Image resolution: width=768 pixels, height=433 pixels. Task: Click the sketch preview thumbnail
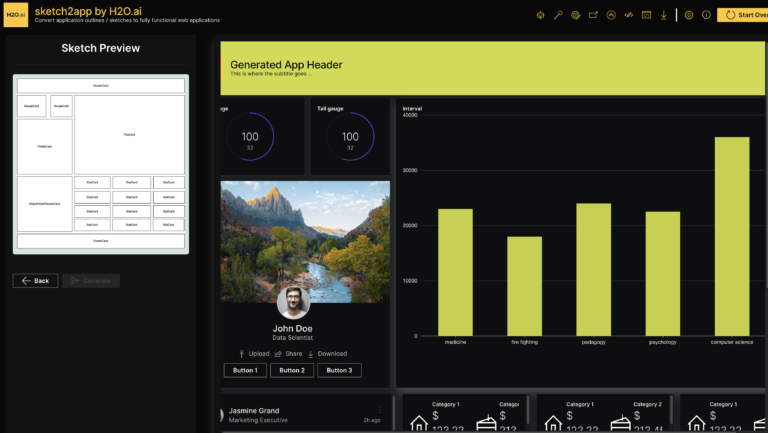pos(100,163)
